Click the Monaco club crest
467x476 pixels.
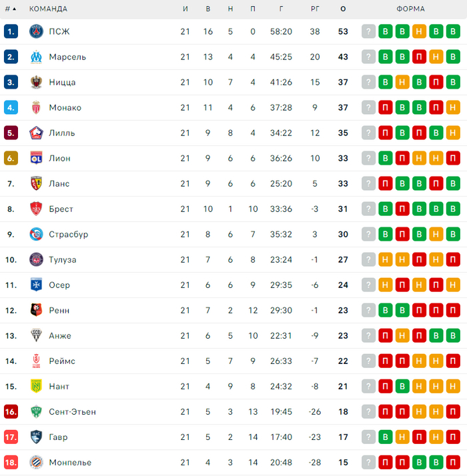36,107
